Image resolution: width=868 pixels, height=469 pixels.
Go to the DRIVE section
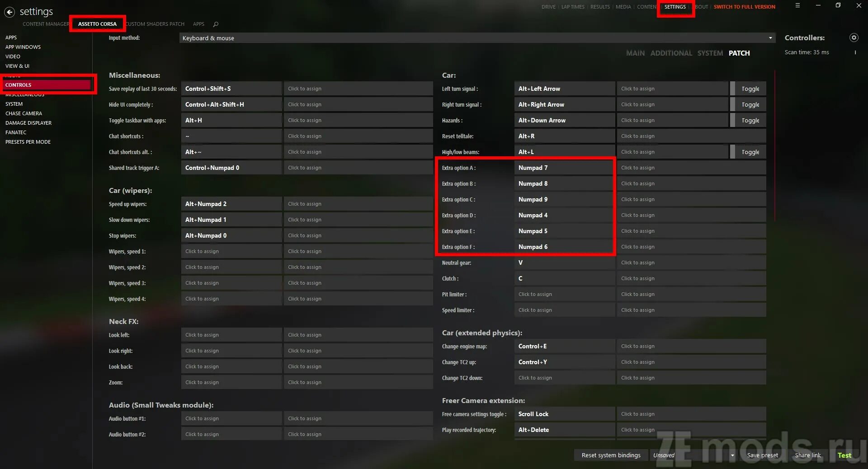pyautogui.click(x=548, y=7)
